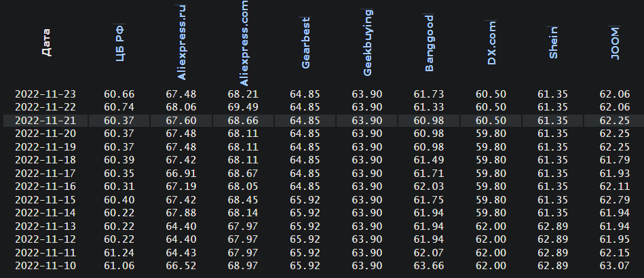The image size is (644, 278).
Task: Click Aliexpress.com value 68.97 for 2022-11-10
Action: pos(243,266)
